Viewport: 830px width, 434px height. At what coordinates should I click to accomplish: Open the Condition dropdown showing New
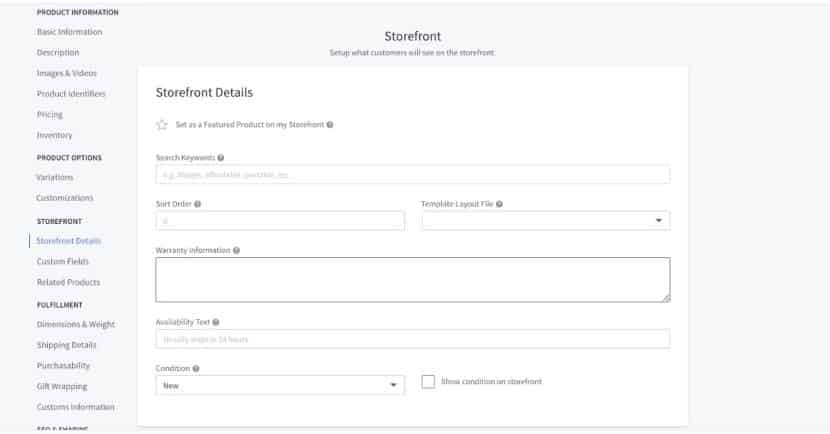(x=280, y=385)
